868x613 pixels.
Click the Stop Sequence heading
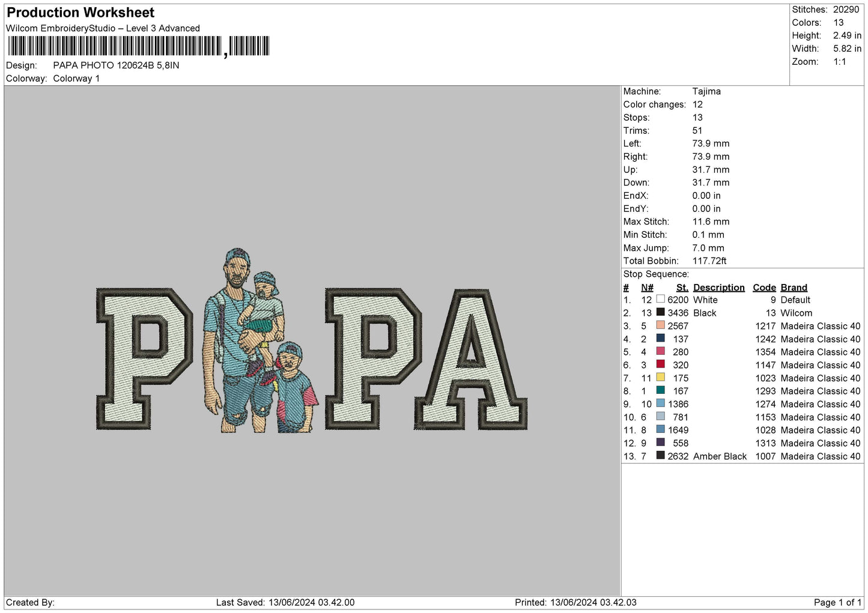[x=656, y=274]
